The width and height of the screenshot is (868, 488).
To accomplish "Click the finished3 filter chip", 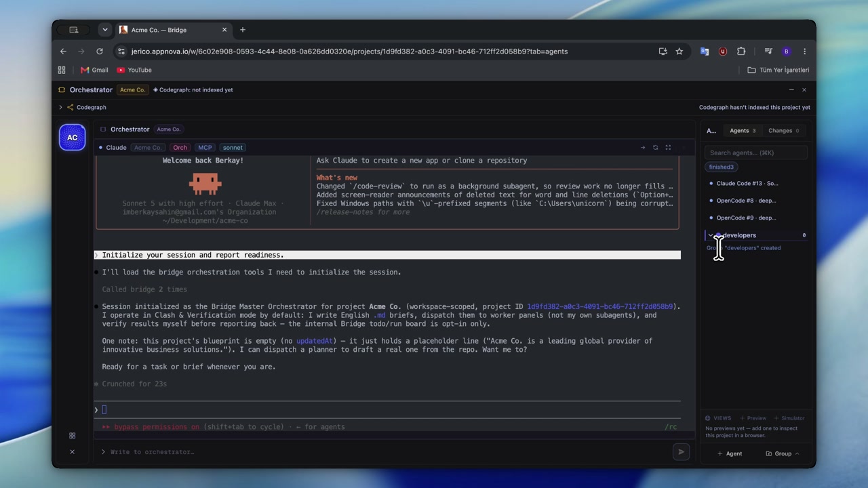I will 721,167.
